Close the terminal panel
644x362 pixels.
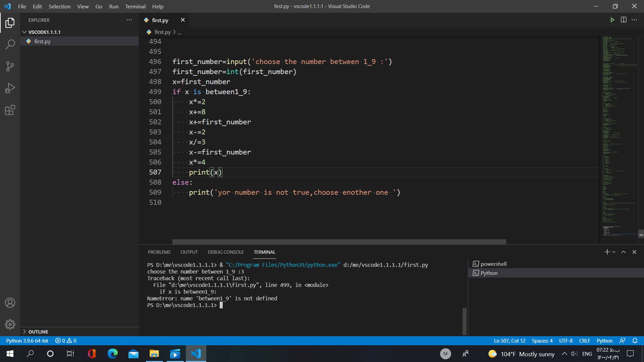pos(634,252)
